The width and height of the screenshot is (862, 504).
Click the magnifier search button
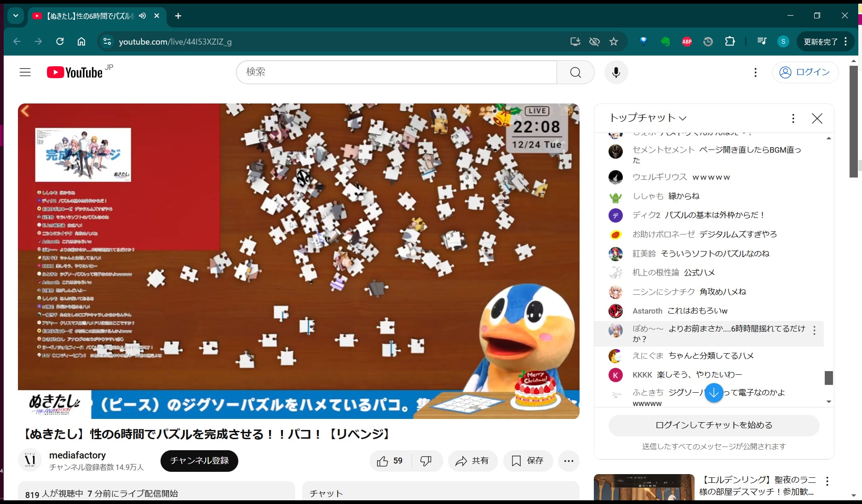(x=575, y=72)
